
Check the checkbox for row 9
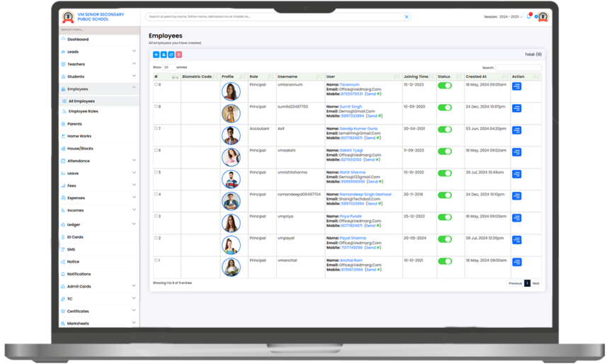pos(156,84)
